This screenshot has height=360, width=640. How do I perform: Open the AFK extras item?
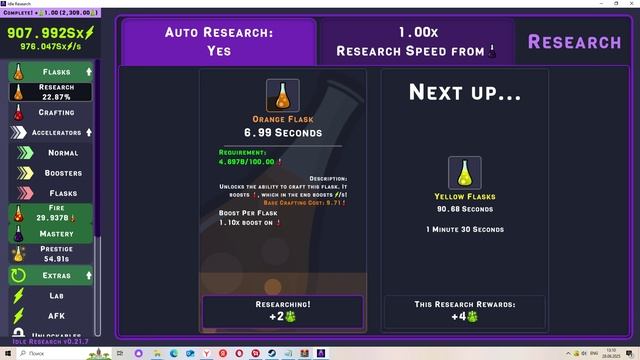[51, 316]
